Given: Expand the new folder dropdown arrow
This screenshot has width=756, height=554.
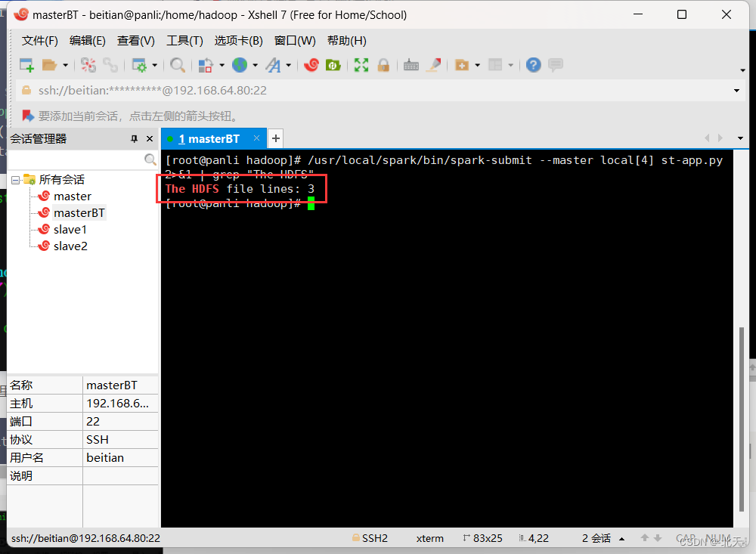Looking at the screenshot, I should pos(477,65).
